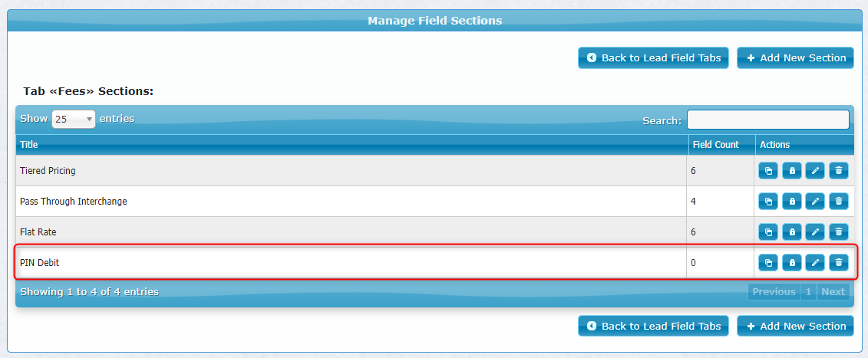The image size is (868, 358).
Task: Sort table by Title column
Action: (x=351, y=145)
